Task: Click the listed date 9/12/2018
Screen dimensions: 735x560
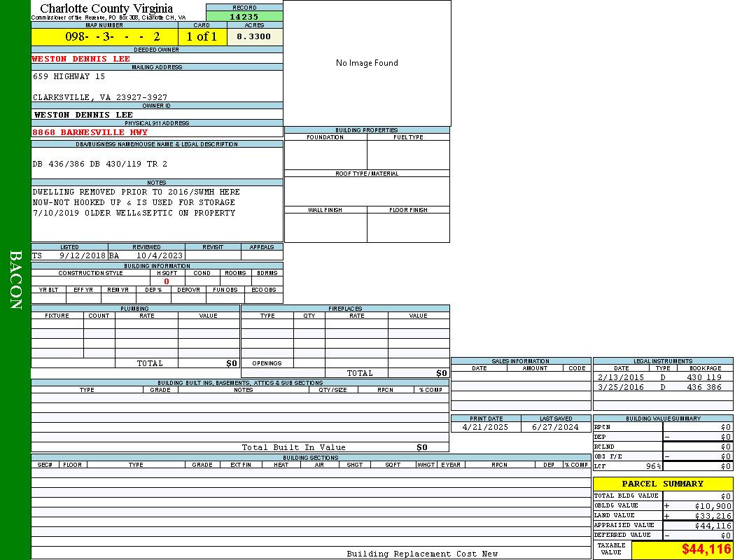Action: (82, 255)
